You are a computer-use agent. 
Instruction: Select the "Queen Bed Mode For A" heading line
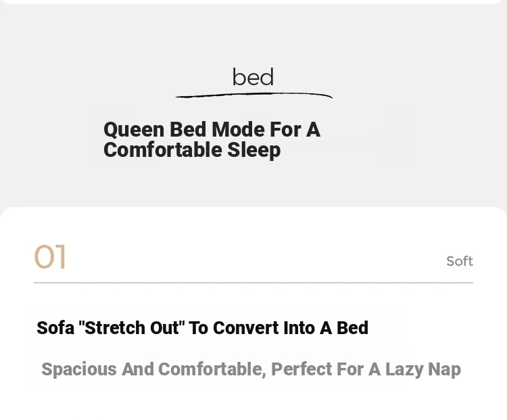coord(212,129)
